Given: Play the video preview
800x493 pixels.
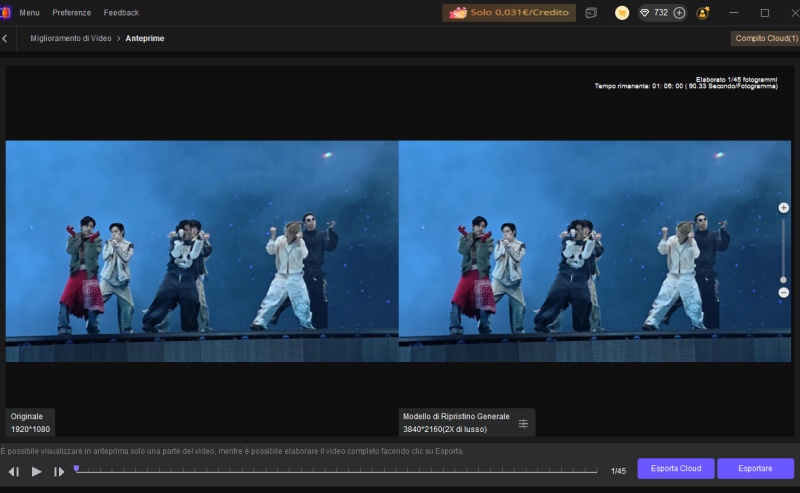Looking at the screenshot, I should (x=36, y=472).
